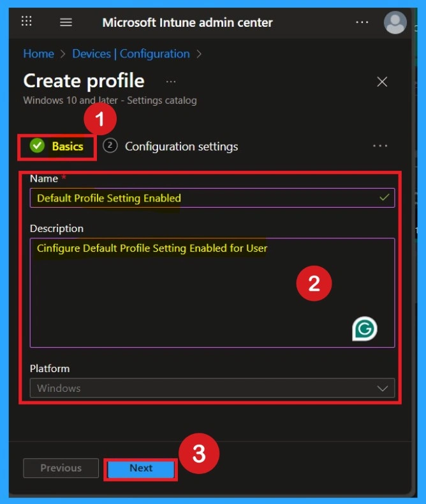426x504 pixels.
Task: Close the Create profile pane
Action: pyautogui.click(x=382, y=82)
